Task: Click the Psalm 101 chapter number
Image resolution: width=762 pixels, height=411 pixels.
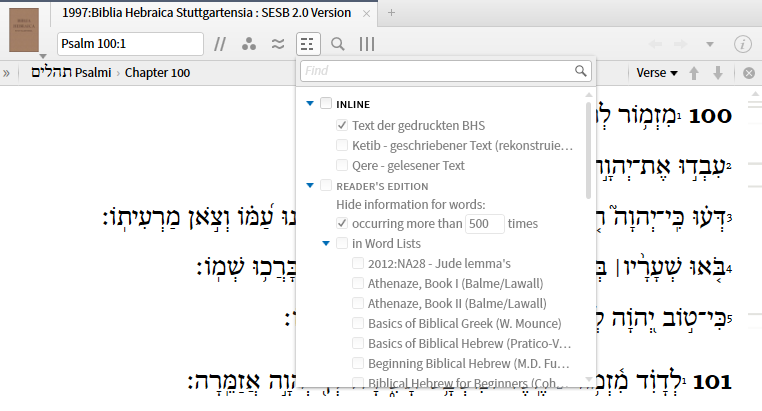Action: [712, 382]
